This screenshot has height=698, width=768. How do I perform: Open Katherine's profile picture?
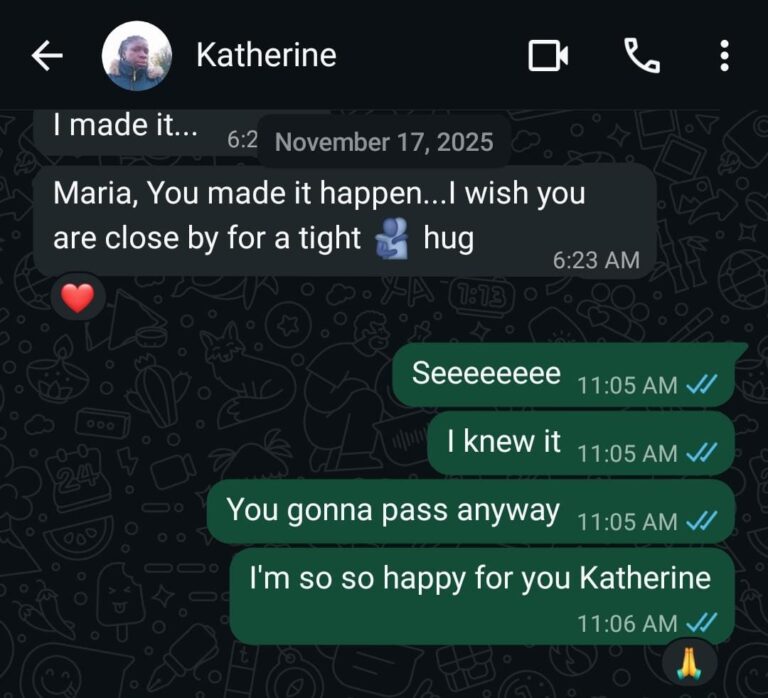[x=137, y=56]
